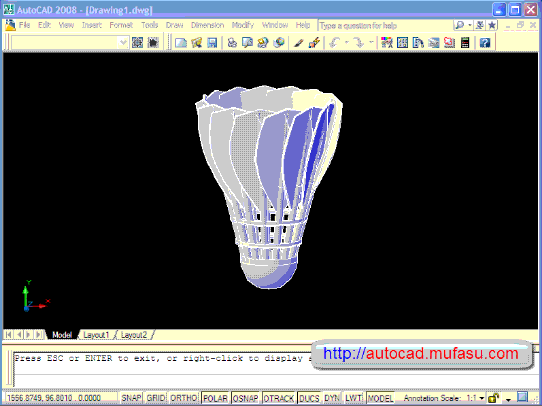Click the Open drawing folder icon
542x406 pixels.
(x=196, y=43)
